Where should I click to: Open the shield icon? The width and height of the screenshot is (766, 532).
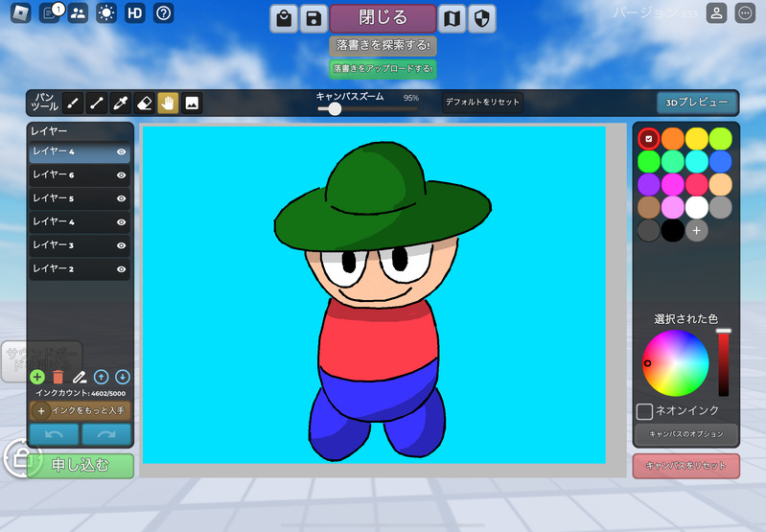pyautogui.click(x=481, y=19)
